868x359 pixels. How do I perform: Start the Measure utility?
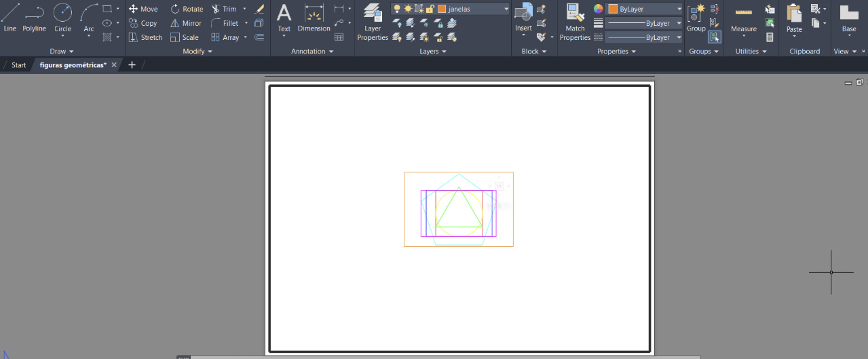point(743,19)
